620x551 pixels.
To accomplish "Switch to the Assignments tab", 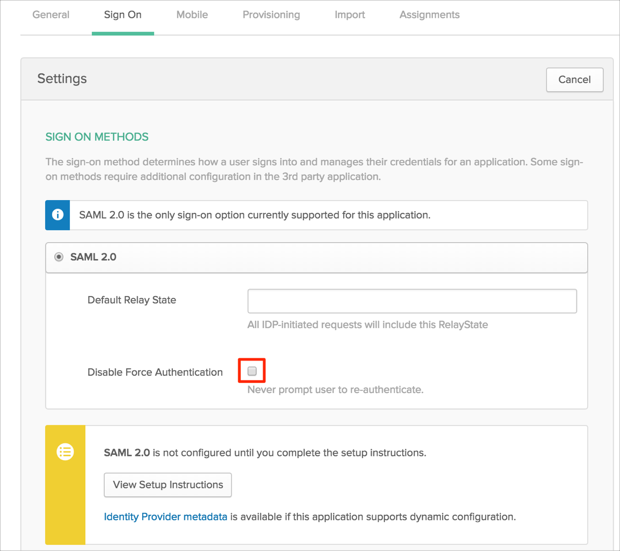I will click(x=429, y=15).
